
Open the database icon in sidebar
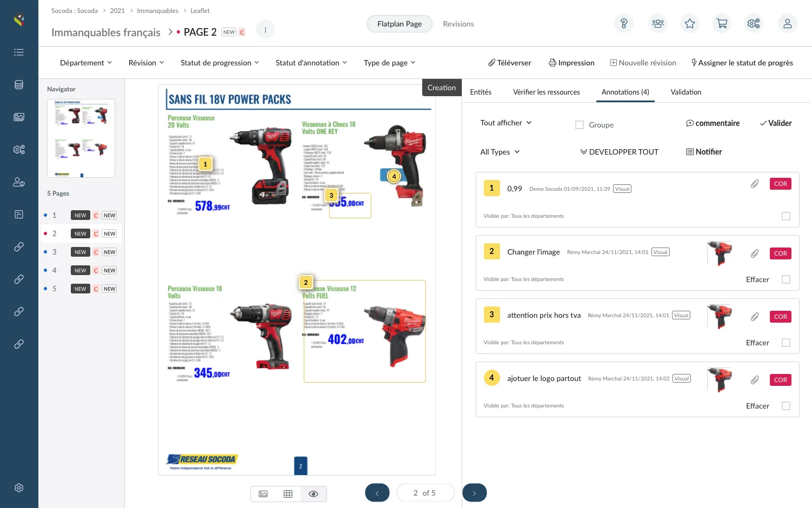(19, 85)
